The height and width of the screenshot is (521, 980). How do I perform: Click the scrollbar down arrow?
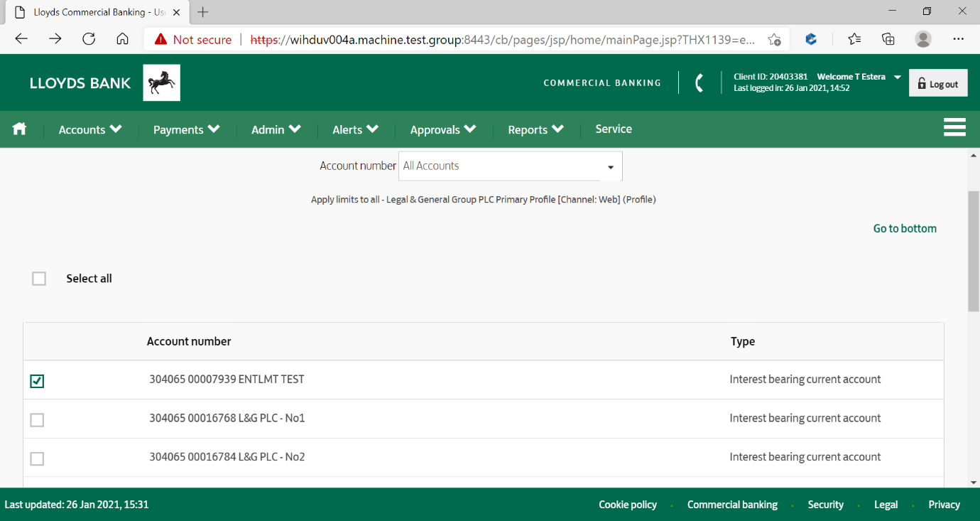pyautogui.click(x=974, y=481)
